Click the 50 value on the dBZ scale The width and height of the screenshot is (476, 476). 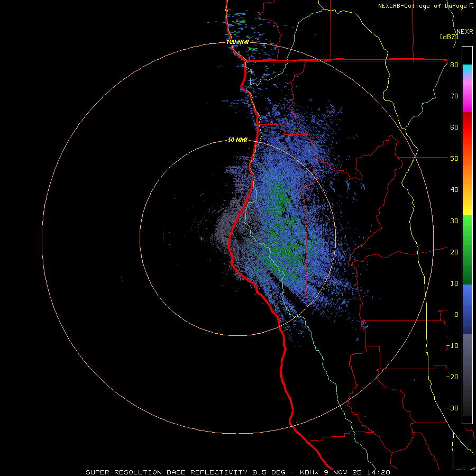[454, 159]
